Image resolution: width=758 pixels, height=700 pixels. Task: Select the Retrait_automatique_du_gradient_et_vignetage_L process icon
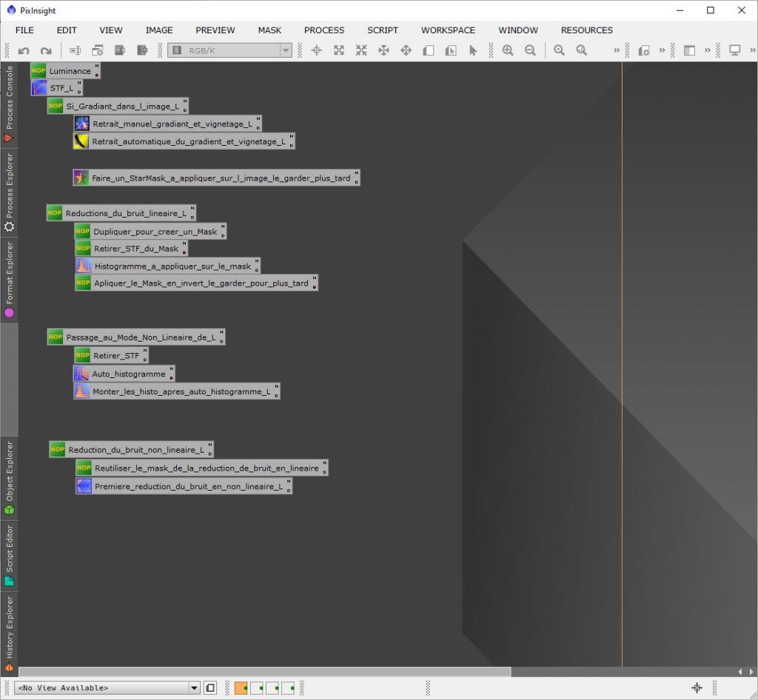click(x=184, y=141)
